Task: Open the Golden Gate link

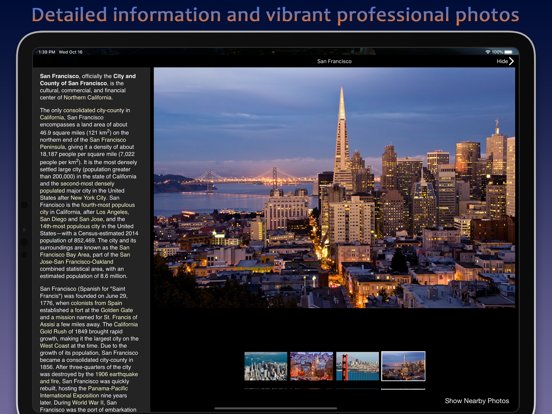Action: tap(117, 310)
